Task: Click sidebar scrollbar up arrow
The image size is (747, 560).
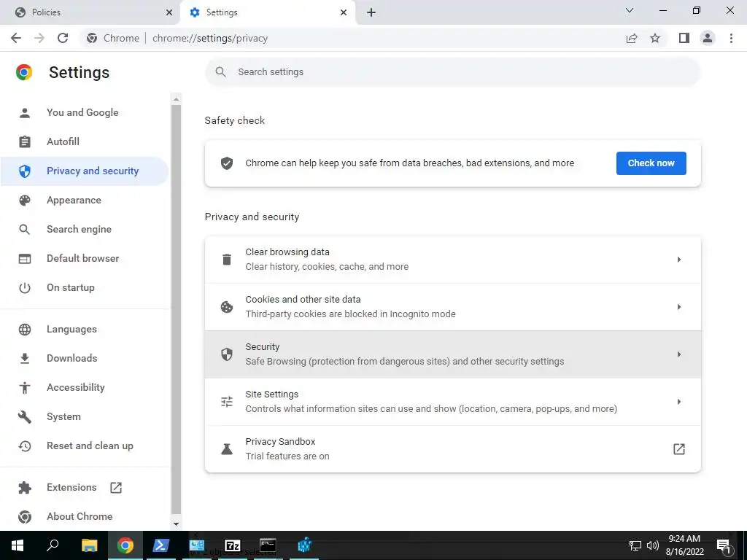Action: [x=176, y=99]
